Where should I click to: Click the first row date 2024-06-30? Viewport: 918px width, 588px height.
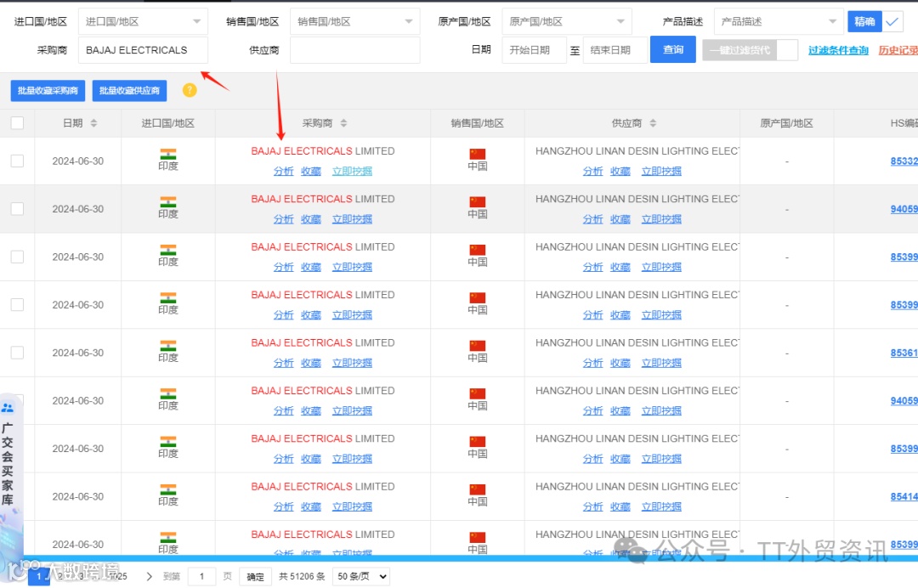78,161
